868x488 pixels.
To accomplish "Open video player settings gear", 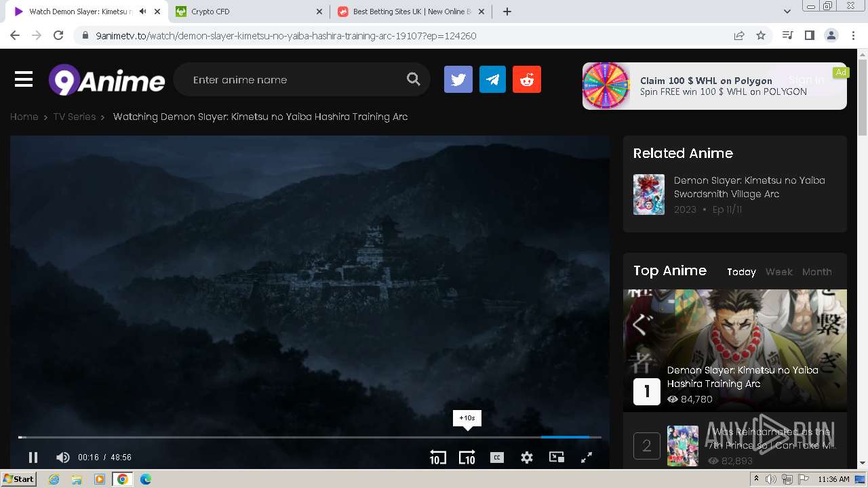I will (x=527, y=457).
